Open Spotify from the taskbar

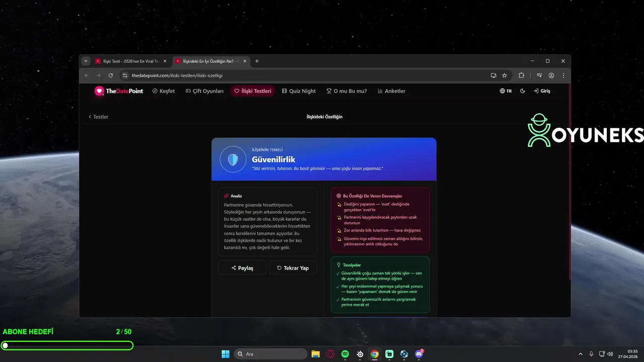[x=345, y=354]
